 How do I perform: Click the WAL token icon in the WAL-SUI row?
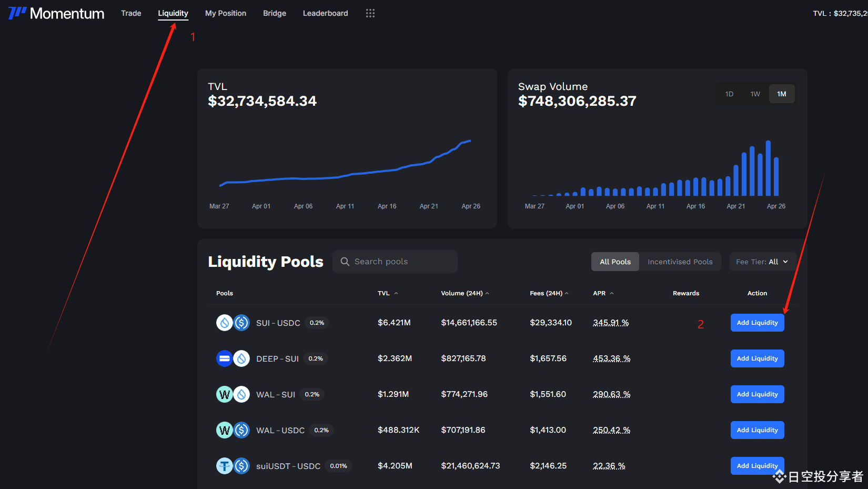(x=225, y=394)
